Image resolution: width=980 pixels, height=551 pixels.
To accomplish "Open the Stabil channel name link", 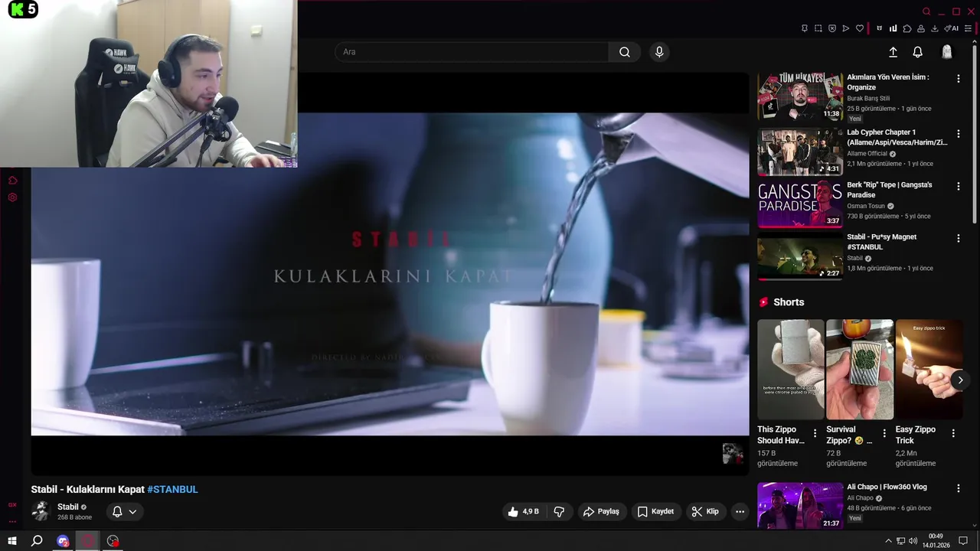I will pyautogui.click(x=68, y=507).
